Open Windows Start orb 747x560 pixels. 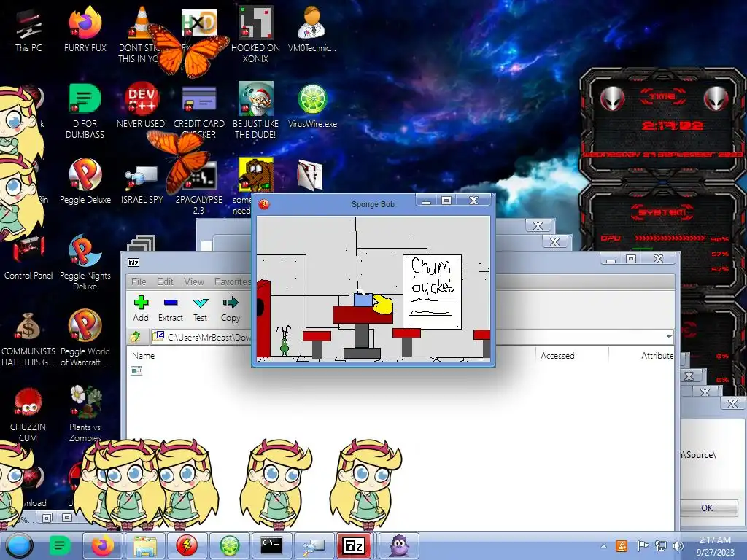(x=19, y=545)
